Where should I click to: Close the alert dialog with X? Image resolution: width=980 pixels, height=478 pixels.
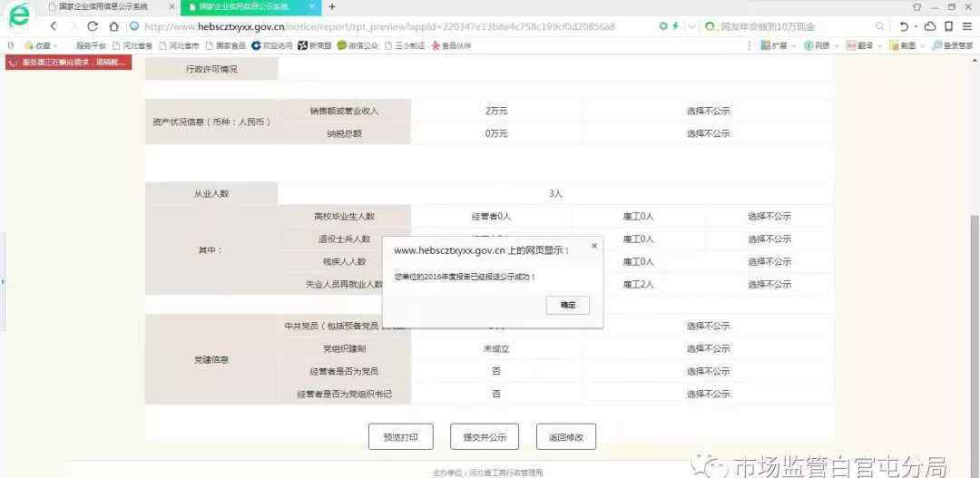click(x=594, y=246)
